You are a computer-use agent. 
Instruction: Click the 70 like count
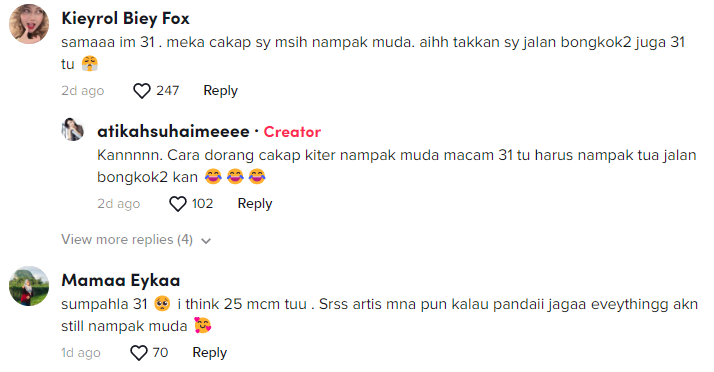coord(160,352)
